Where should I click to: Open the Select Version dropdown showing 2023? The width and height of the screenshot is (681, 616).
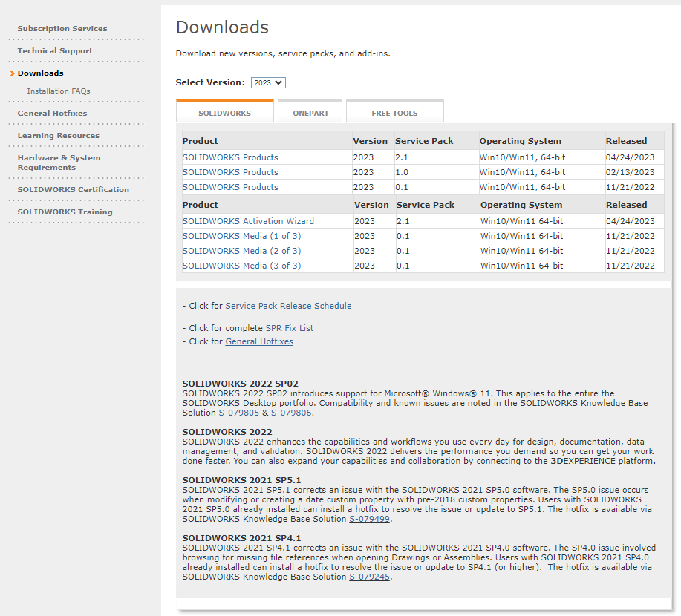tap(268, 83)
